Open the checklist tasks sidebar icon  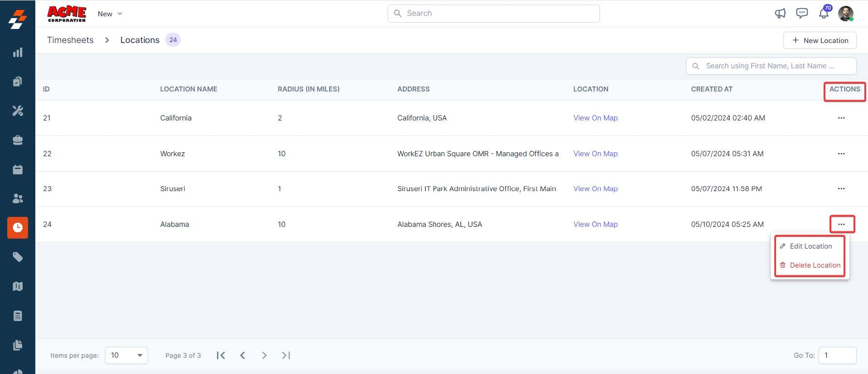(18, 82)
